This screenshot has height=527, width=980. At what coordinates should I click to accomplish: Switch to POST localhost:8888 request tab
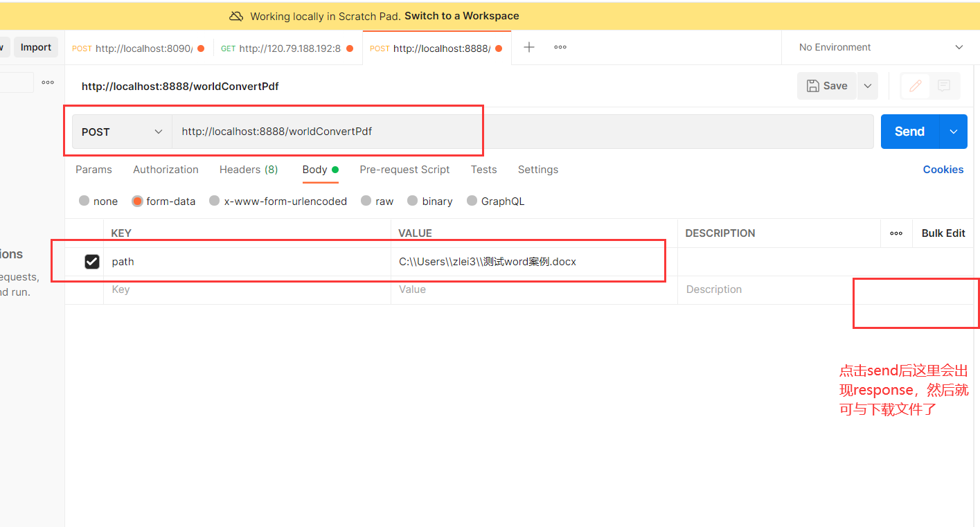(x=436, y=48)
